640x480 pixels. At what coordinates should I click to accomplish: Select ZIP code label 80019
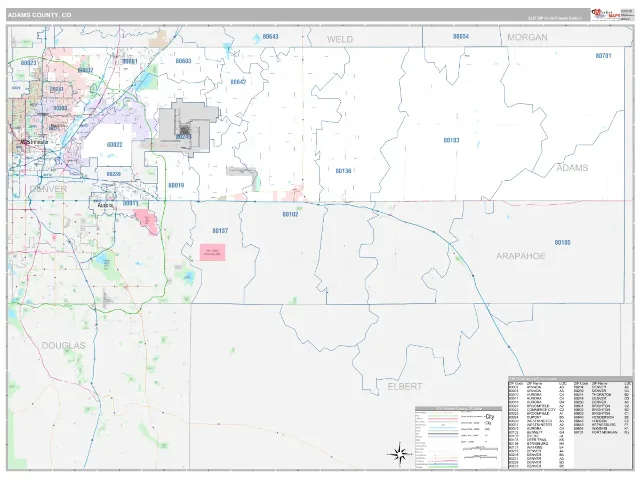tap(176, 185)
